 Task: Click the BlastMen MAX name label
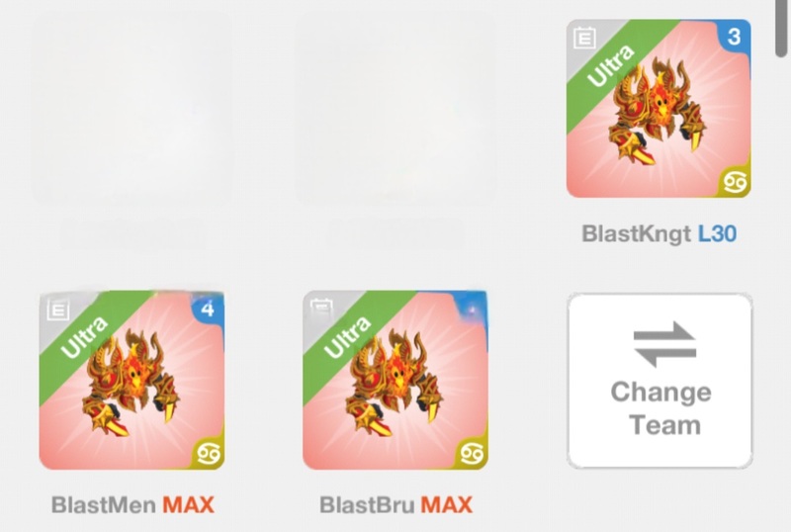[x=132, y=504]
